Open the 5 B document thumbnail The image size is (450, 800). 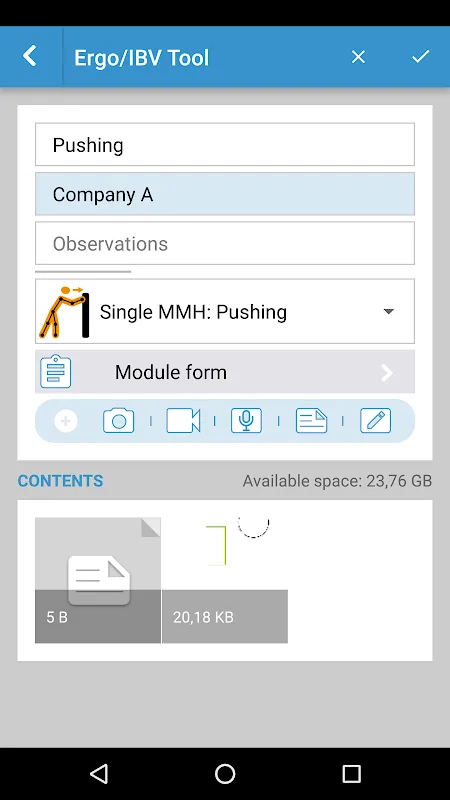tap(98, 580)
